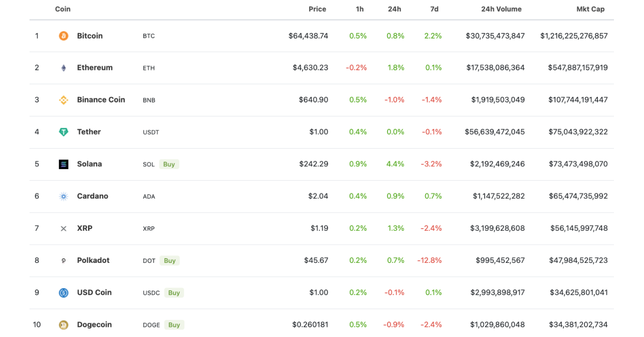Image resolution: width=644 pixels, height=337 pixels.
Task: Click the Binance Coin yellow logo icon
Action: [63, 100]
